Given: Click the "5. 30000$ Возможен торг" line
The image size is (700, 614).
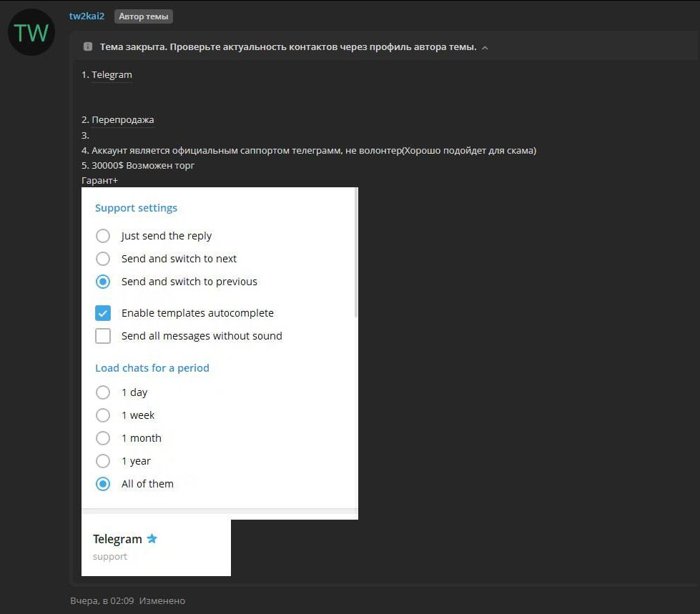Looking at the screenshot, I should coord(138,166).
